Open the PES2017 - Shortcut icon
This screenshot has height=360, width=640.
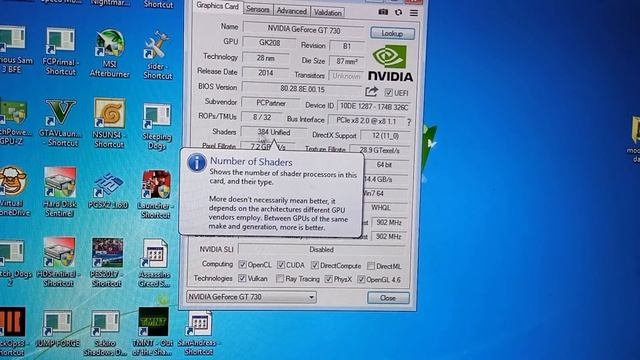107,262
